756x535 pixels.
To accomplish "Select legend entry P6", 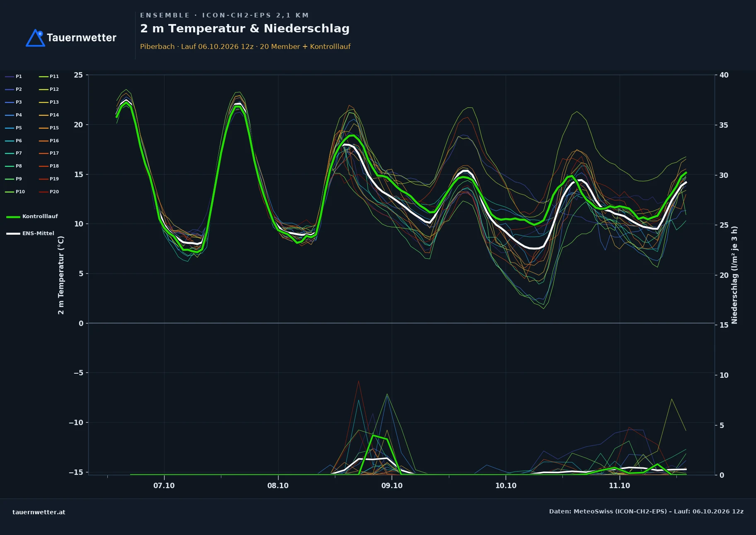I will pyautogui.click(x=14, y=141).
